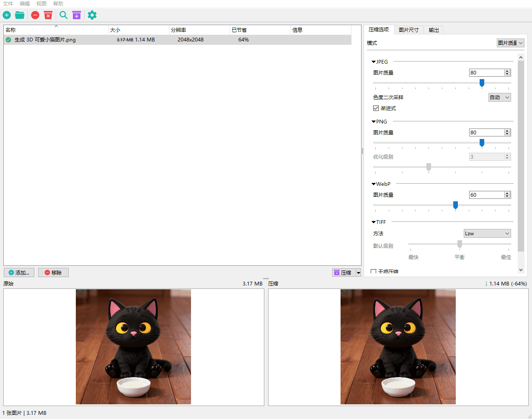Click the WebP 图片质量 slider handle
Image resolution: width=532 pixels, height=419 pixels.
455,205
